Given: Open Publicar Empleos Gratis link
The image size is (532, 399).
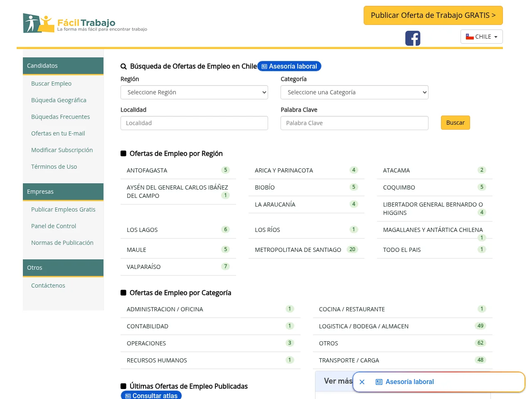Looking at the screenshot, I should coord(63,209).
